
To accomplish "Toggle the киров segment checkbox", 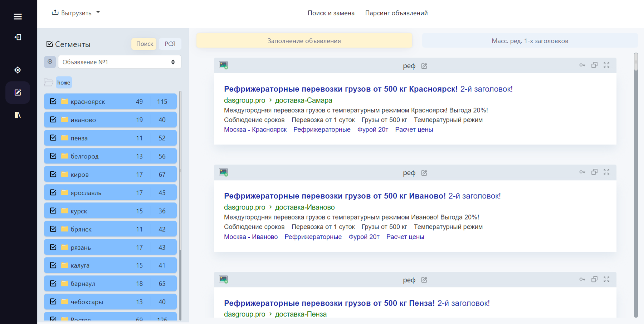I will 53,174.
